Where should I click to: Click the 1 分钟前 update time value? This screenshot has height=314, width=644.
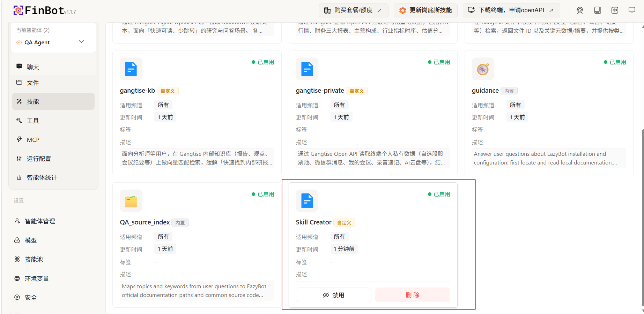pos(344,249)
